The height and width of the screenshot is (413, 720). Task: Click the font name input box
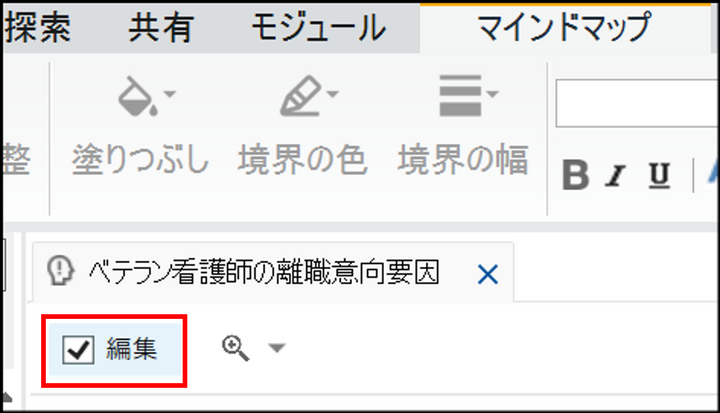coord(637,103)
